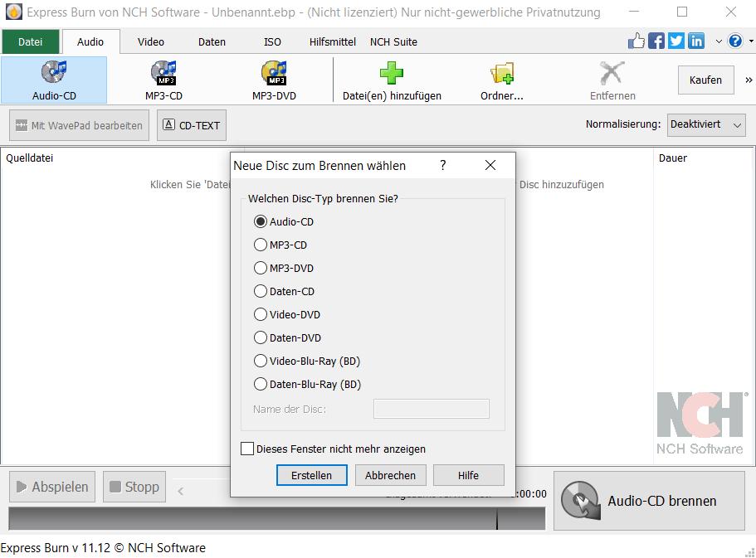Open the CD-TEXT editor
This screenshot has height=558, width=756.
point(191,125)
